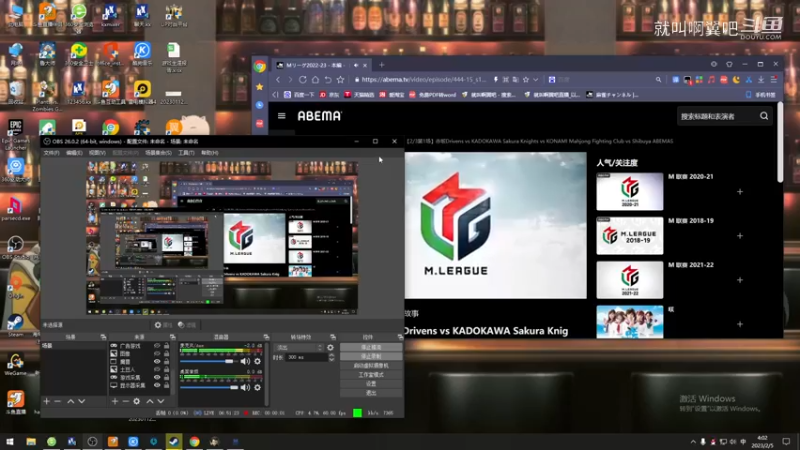
Task: Expand address bar dropdown arrow in browser
Action: coord(536,80)
